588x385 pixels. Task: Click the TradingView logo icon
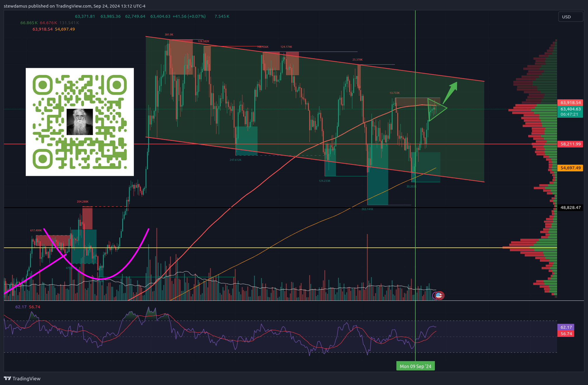[8, 378]
